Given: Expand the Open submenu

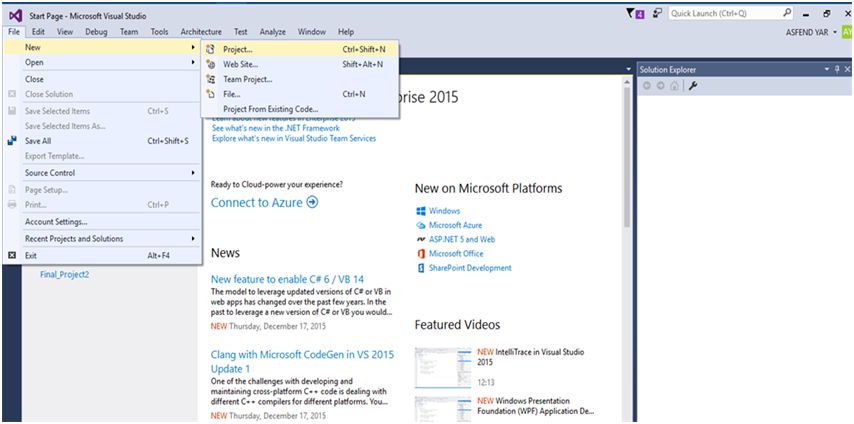Looking at the screenshot, I should pos(102,63).
